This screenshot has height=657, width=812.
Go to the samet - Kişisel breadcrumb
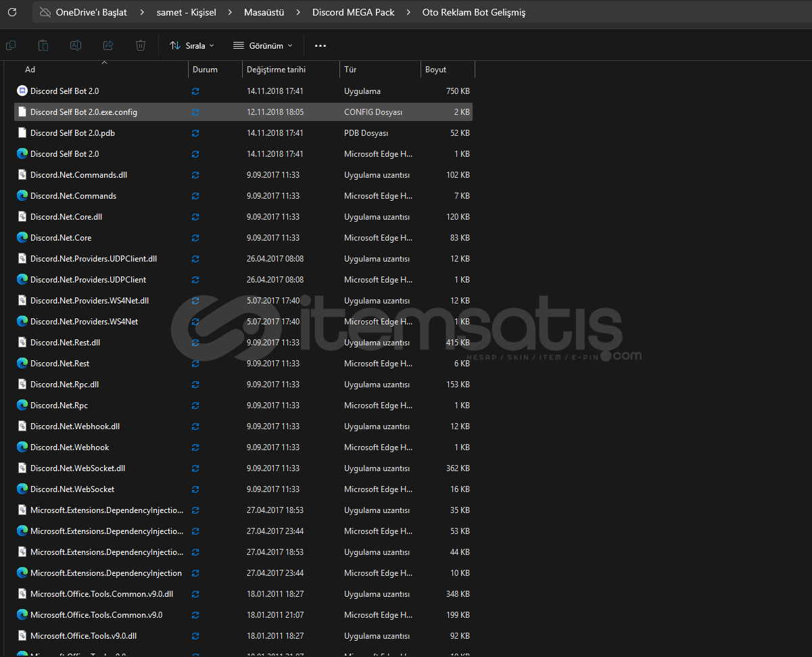click(186, 12)
